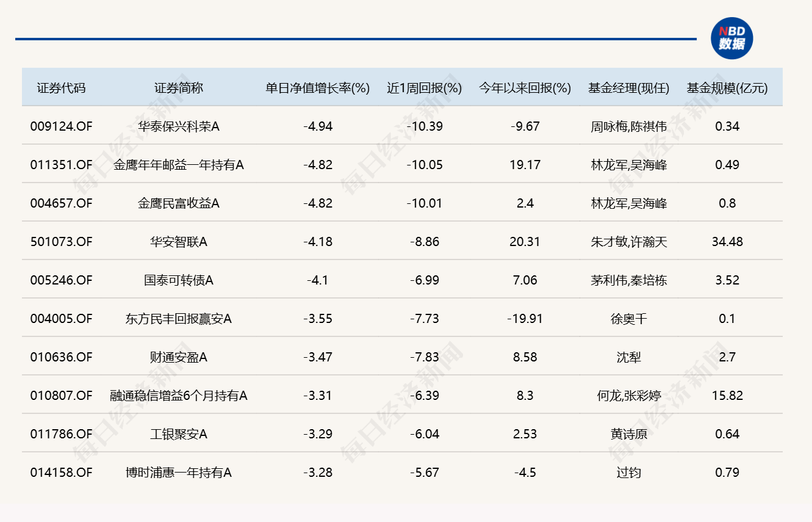Click manager names 茅利伟,秦培栋
The width and height of the screenshot is (812, 522).
click(629, 280)
